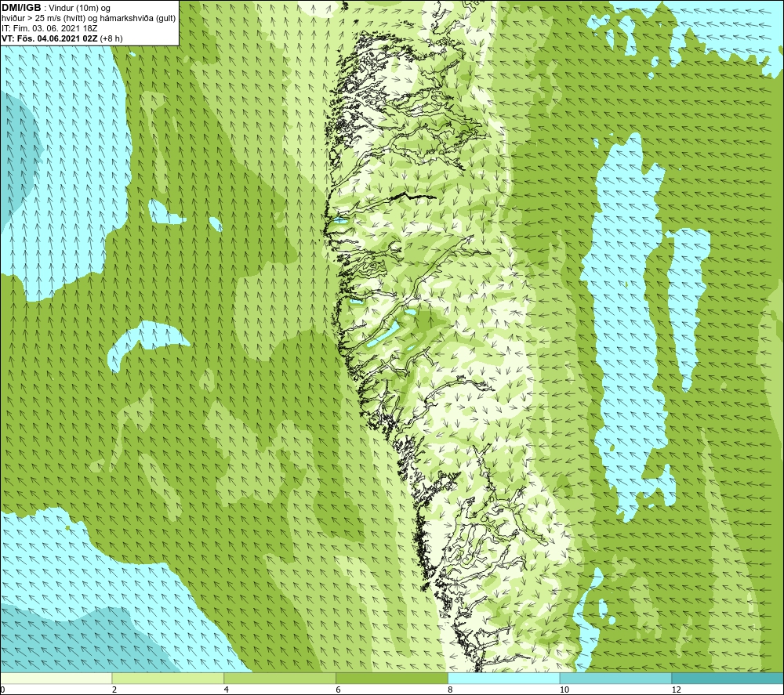
Task: Click the 'IT: Fim. 03. 06. 2021 18Z' line
Action: click(x=49, y=28)
